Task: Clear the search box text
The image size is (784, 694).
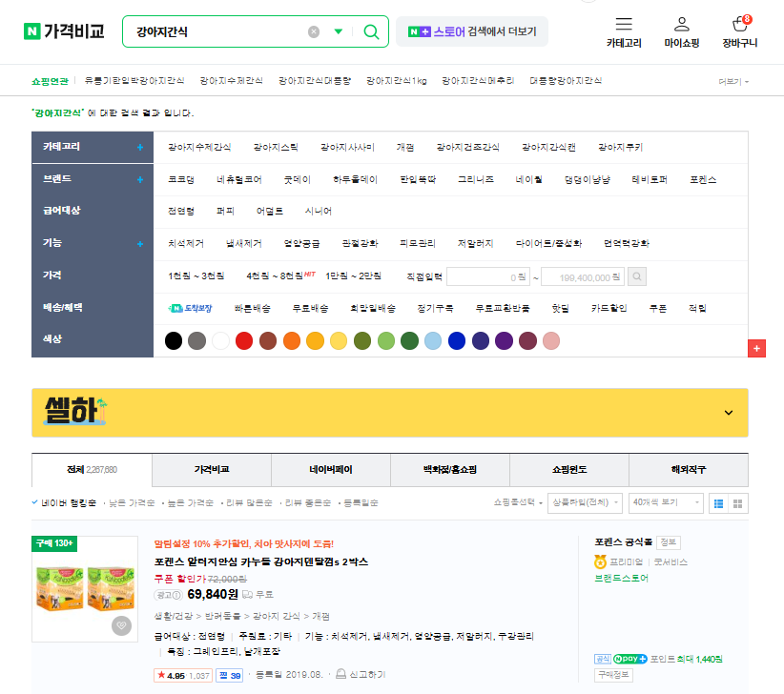Action: coord(314,32)
